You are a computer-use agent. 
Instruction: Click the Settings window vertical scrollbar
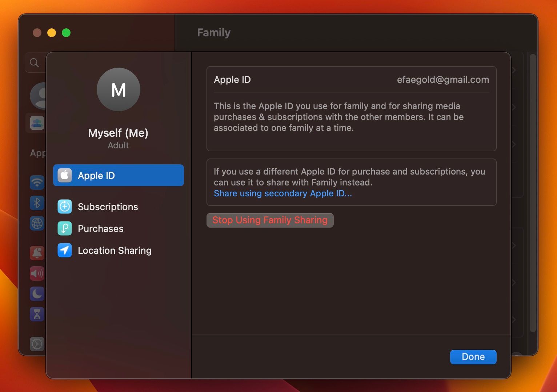(533, 193)
